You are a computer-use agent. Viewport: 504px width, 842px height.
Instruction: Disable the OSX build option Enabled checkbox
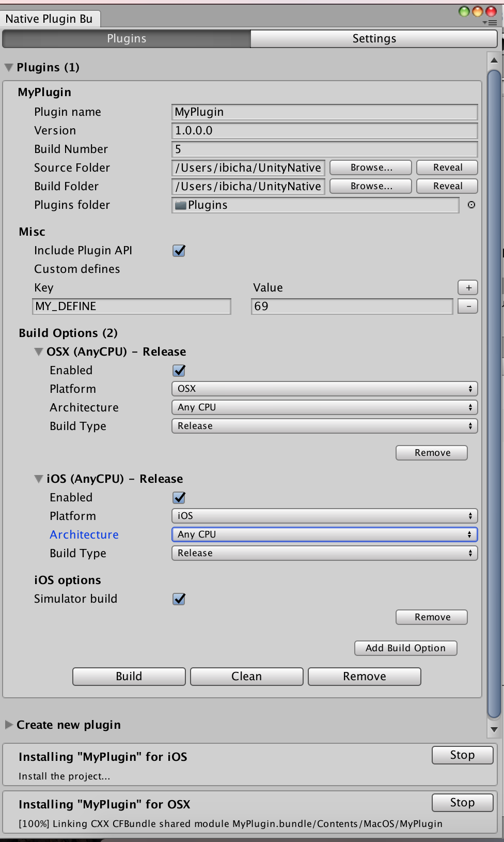point(179,371)
